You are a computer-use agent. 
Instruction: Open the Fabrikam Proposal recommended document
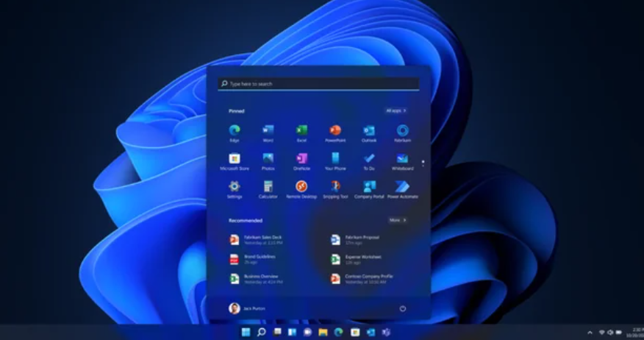[356, 240]
